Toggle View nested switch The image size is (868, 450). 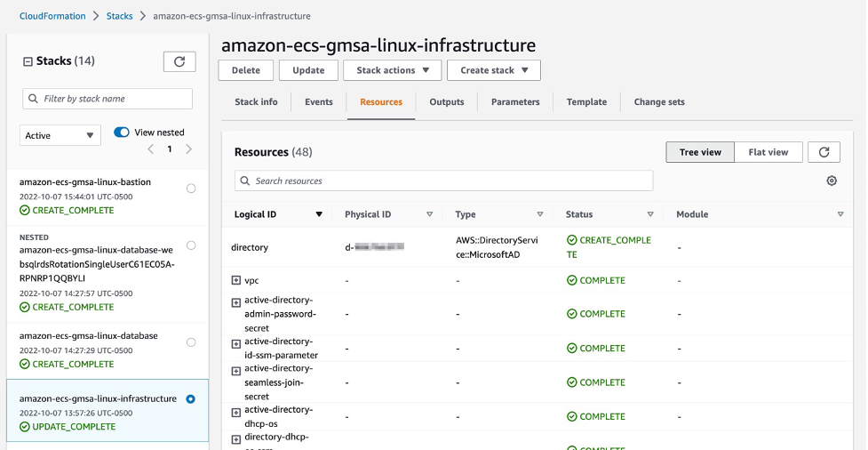tap(121, 132)
